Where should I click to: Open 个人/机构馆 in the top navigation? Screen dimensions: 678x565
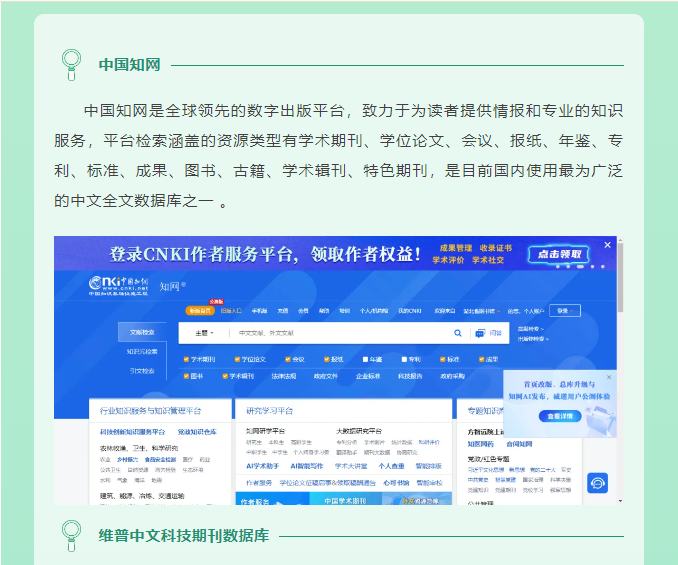[374, 311]
